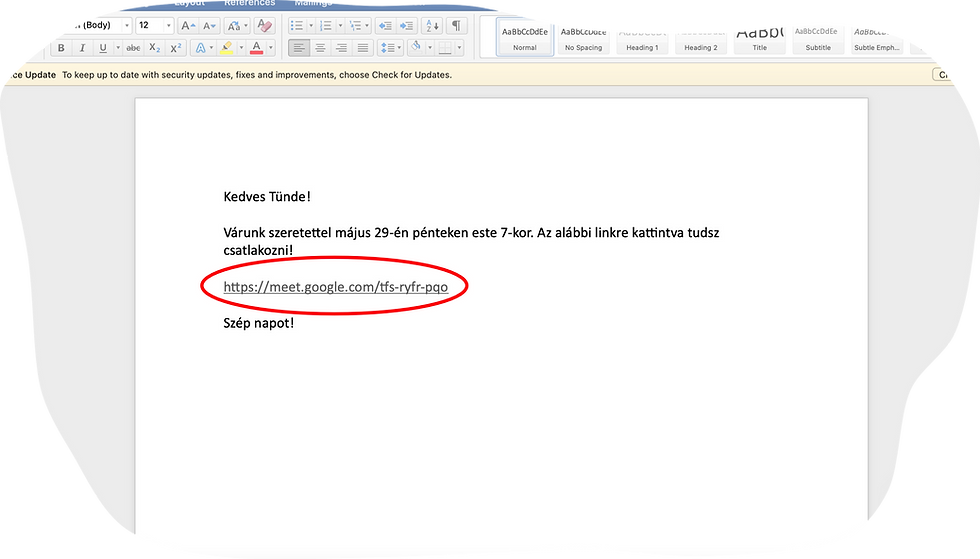Screen dimensions: 980x559
Task: Toggle bold formatting
Action: pos(61,48)
